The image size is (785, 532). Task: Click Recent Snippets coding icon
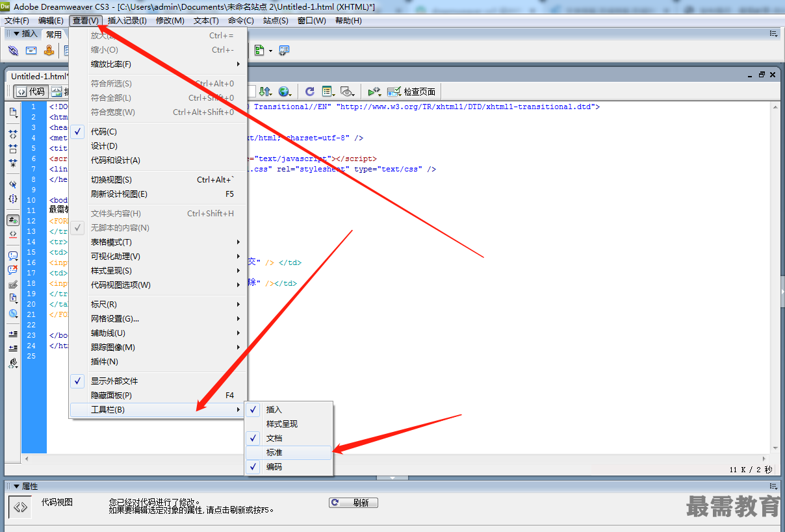coord(13,299)
